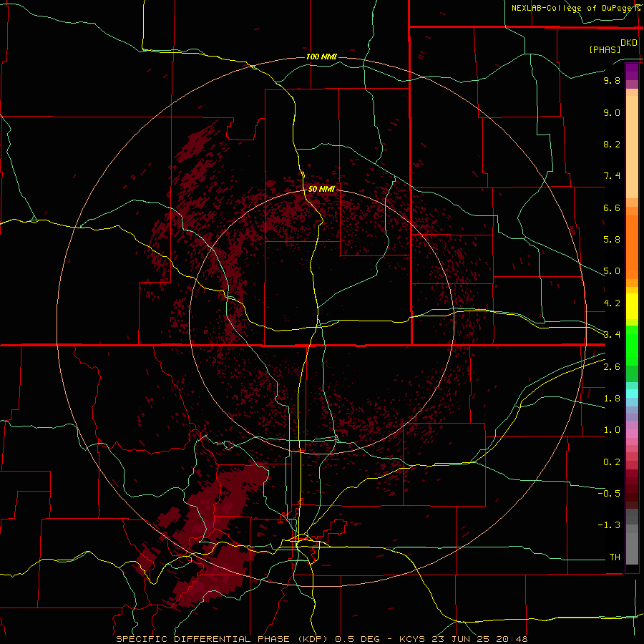Click the 4.2 value on the scale
This screenshot has height=644, width=644.
tap(612, 303)
